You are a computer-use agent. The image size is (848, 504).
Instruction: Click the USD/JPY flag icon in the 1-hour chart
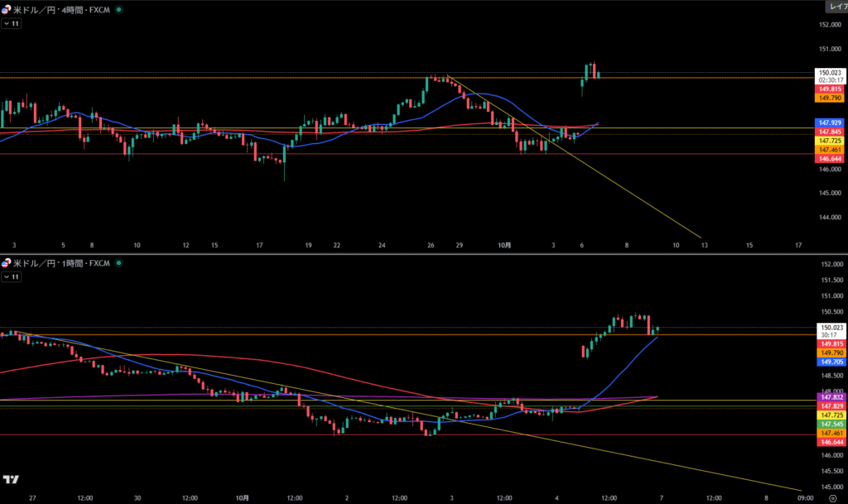click(7, 263)
